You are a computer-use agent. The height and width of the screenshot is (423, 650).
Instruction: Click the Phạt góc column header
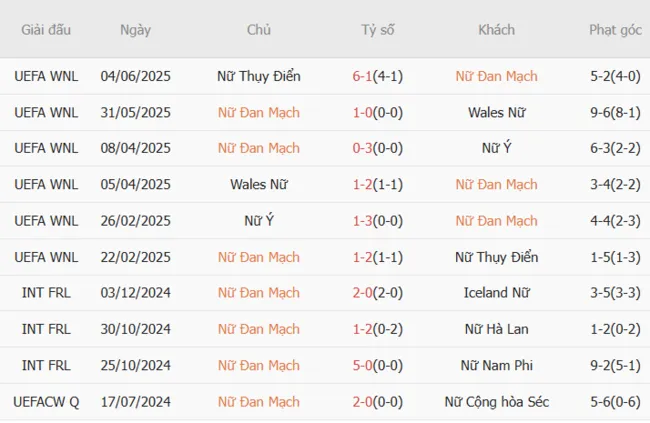click(615, 30)
